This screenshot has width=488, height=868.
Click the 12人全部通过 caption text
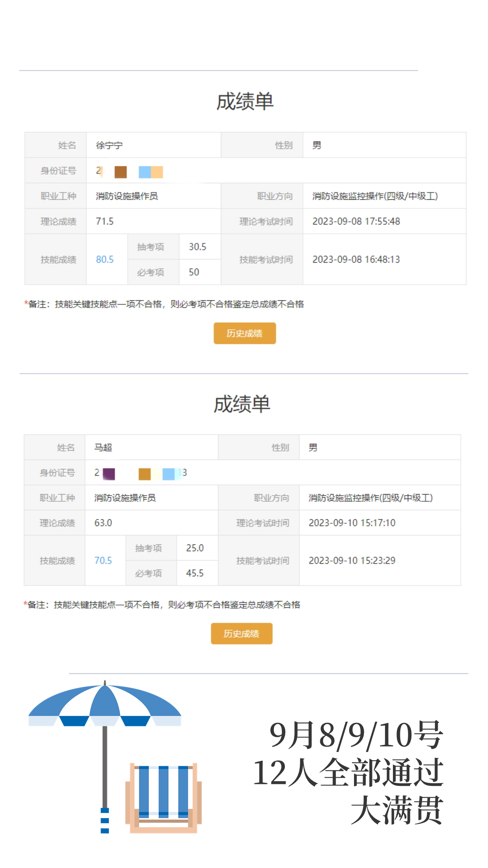click(x=348, y=773)
